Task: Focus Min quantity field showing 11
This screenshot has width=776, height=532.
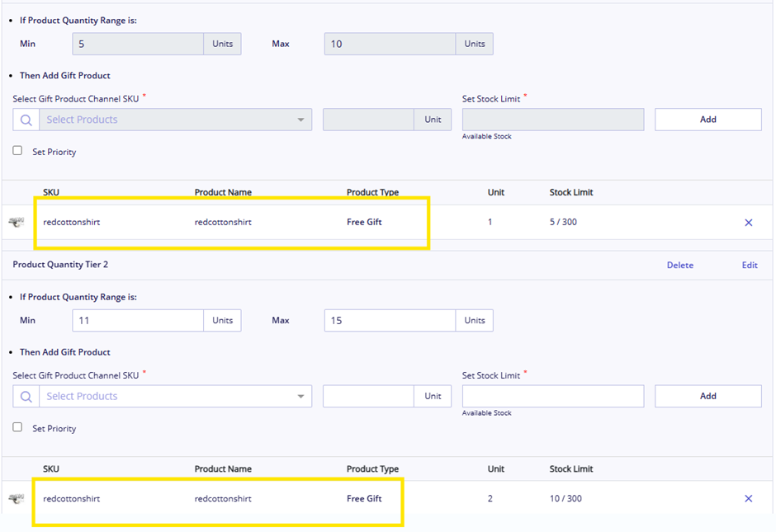Action: pos(138,320)
